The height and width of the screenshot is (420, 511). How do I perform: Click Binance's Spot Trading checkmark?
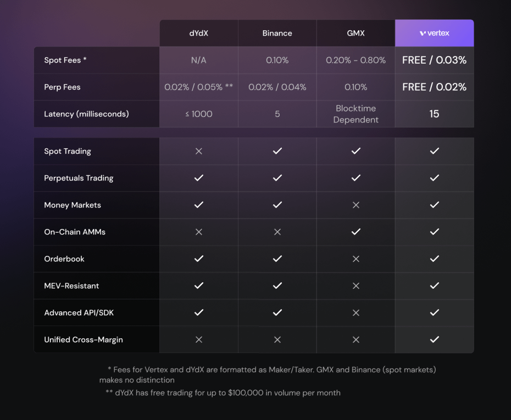coord(277,151)
